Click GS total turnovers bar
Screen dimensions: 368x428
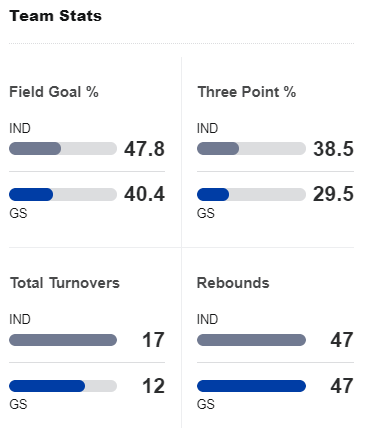tap(63, 386)
